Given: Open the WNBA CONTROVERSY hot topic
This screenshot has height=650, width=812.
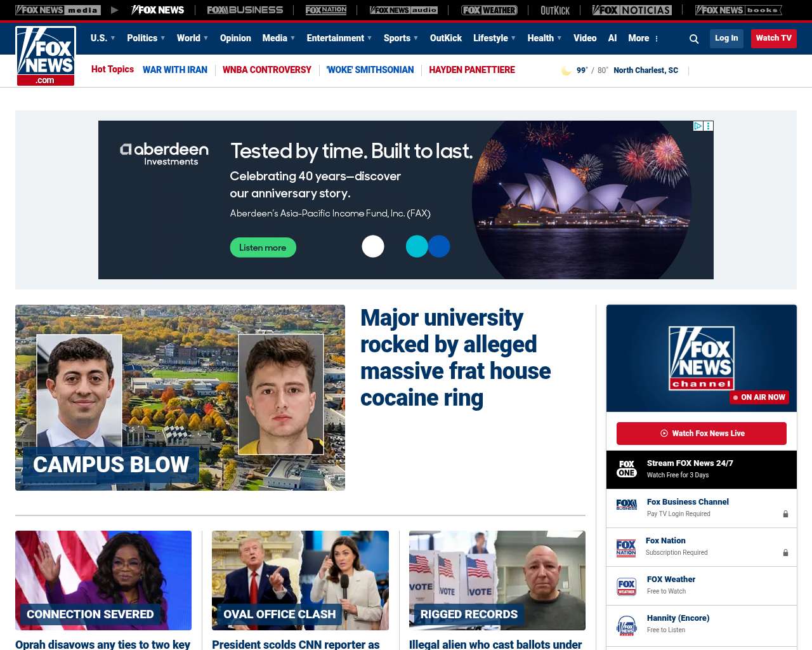Looking at the screenshot, I should pyautogui.click(x=267, y=70).
